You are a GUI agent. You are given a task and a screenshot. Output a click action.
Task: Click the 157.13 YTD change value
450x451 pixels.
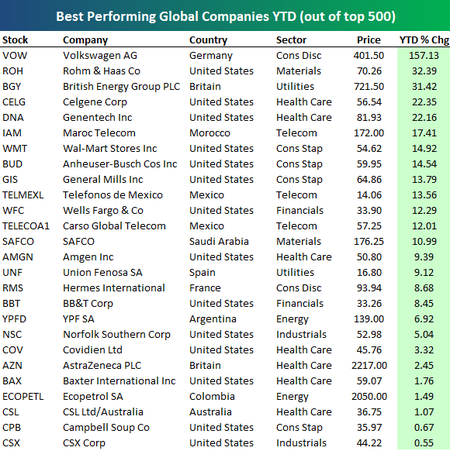pos(424,55)
